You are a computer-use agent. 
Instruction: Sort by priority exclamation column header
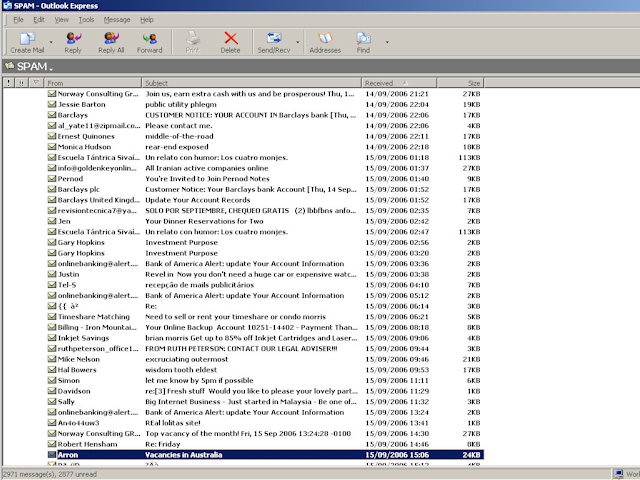9,83
